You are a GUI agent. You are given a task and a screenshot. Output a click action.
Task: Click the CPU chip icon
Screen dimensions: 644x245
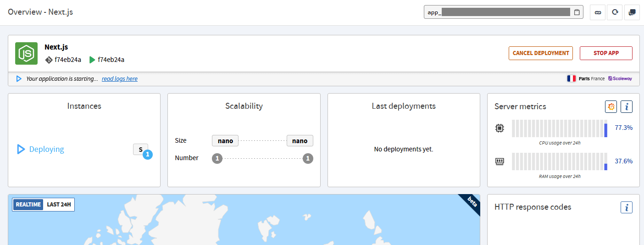[x=500, y=128]
